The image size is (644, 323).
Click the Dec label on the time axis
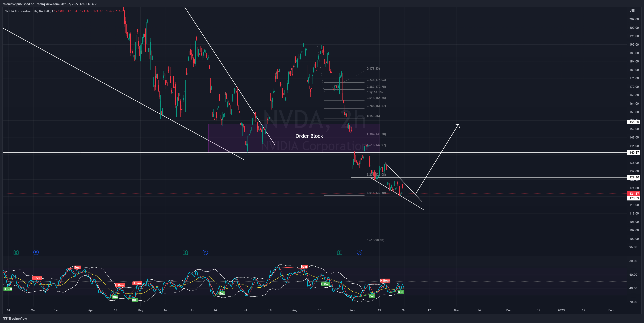pyautogui.click(x=509, y=310)
